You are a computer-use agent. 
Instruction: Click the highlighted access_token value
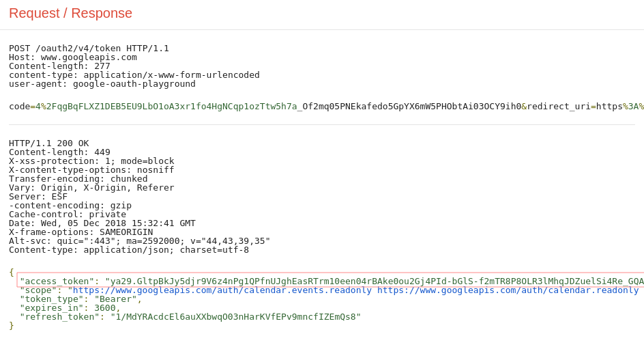click(375, 281)
